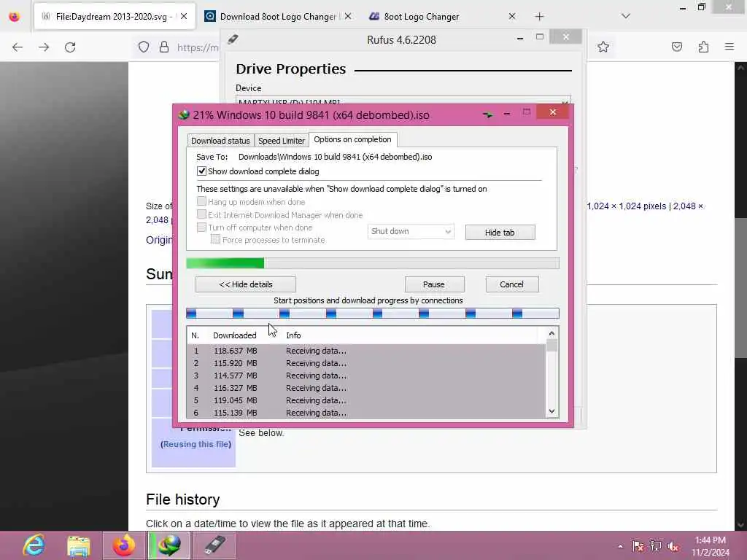Click the Hide tab button

500,233
